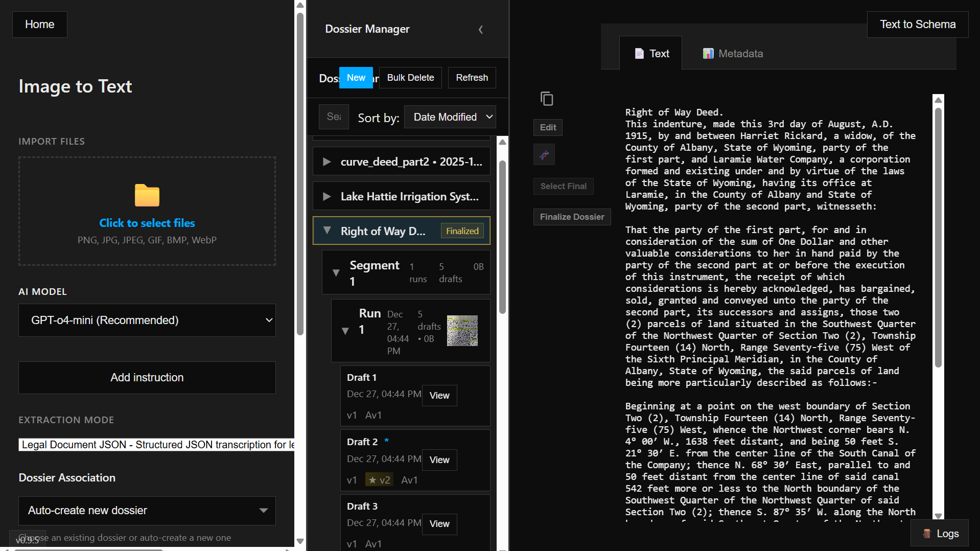Viewport: 980px width, 551px height.
Task: Open the Logs panel
Action: click(x=940, y=534)
